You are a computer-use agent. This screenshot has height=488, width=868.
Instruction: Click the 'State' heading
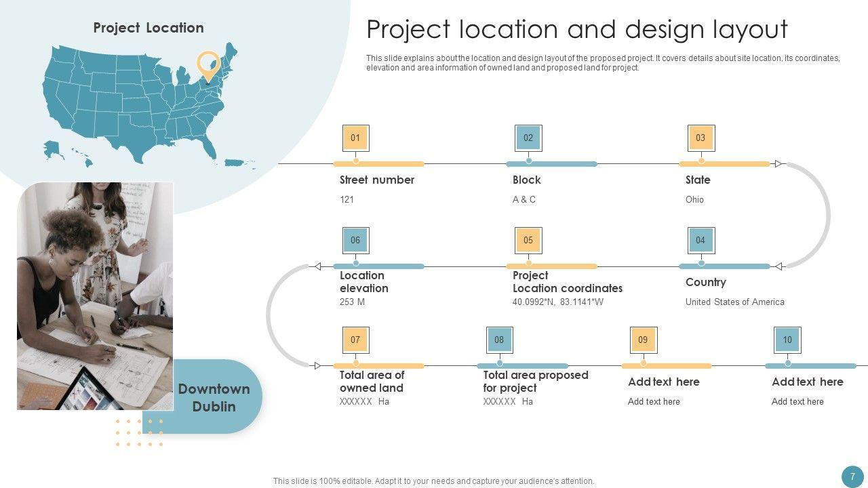coord(698,180)
